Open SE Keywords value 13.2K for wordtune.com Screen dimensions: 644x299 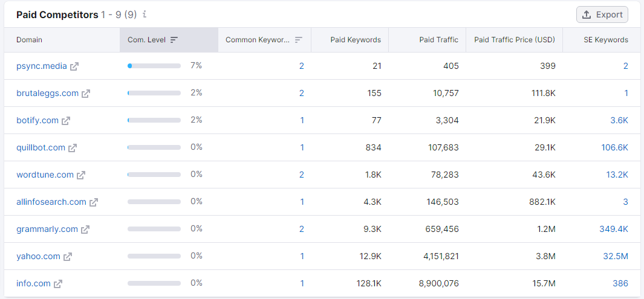(617, 175)
